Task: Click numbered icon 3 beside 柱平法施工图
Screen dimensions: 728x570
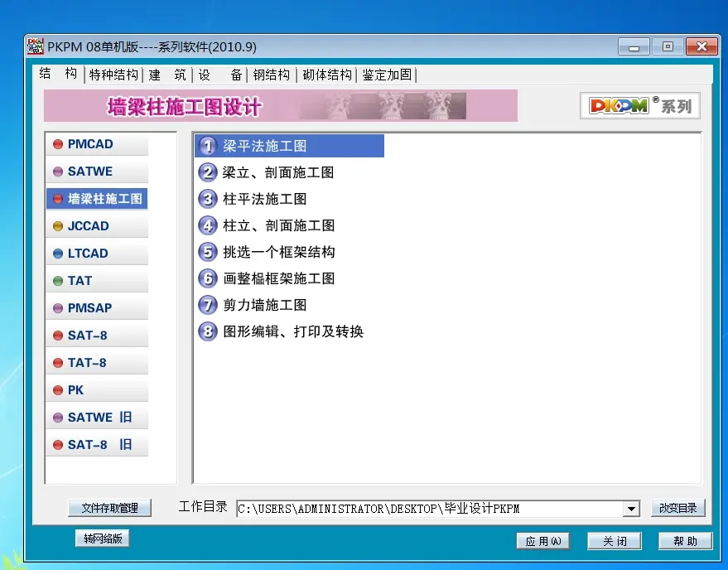Action: (208, 199)
